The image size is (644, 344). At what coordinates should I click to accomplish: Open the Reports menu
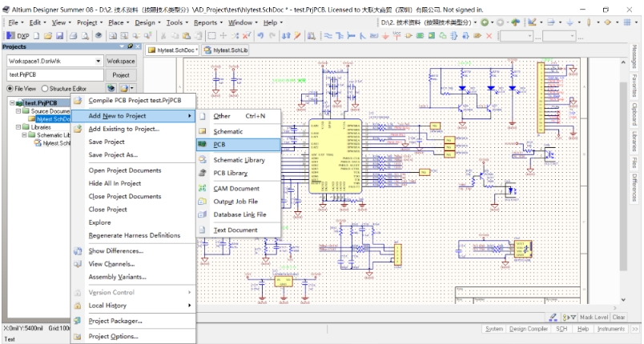(207, 22)
